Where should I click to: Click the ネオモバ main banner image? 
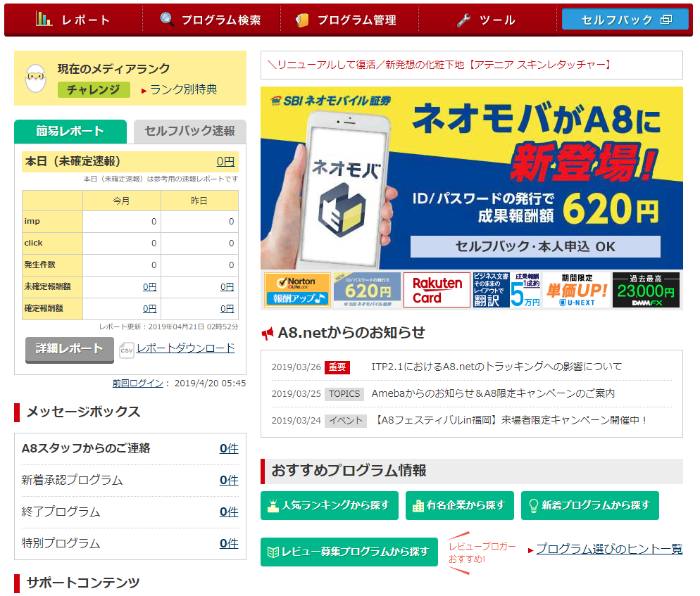click(x=471, y=177)
